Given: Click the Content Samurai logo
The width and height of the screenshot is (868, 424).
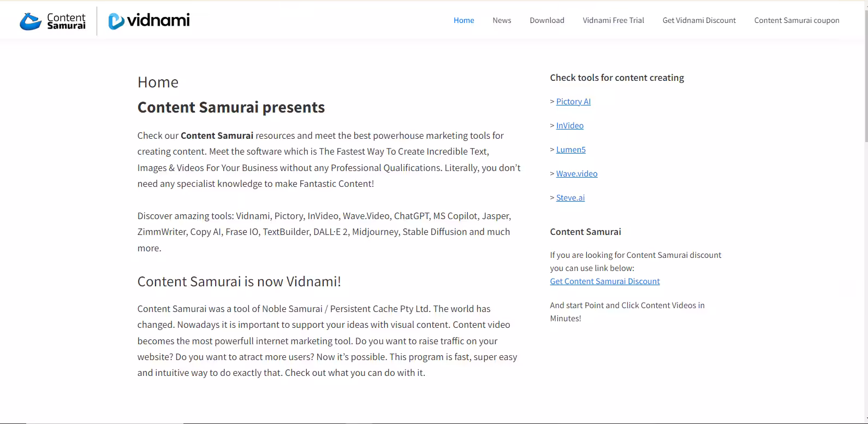Looking at the screenshot, I should 52,21.
